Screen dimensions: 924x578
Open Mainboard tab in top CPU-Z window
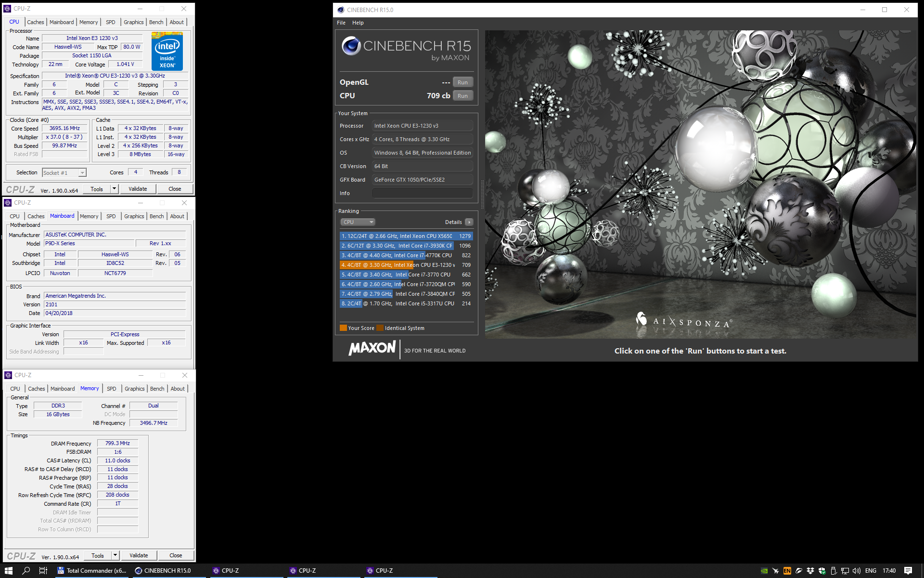pyautogui.click(x=62, y=22)
